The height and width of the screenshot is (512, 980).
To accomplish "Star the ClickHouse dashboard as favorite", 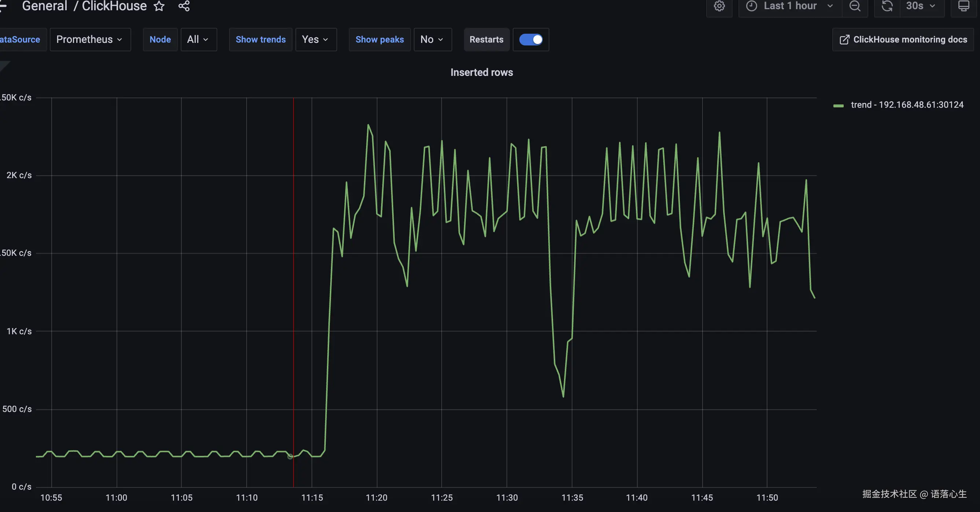I will [x=159, y=6].
